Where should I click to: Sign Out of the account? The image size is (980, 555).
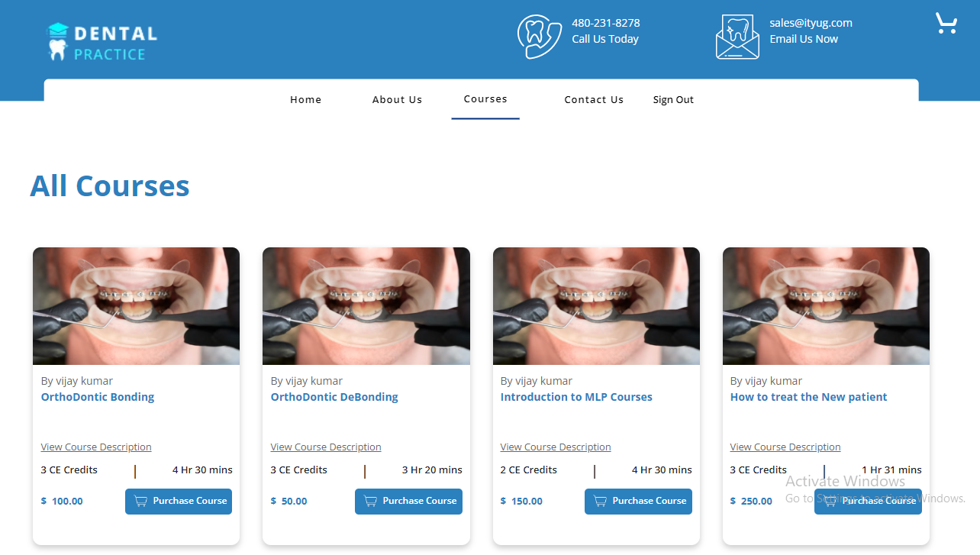coord(673,100)
